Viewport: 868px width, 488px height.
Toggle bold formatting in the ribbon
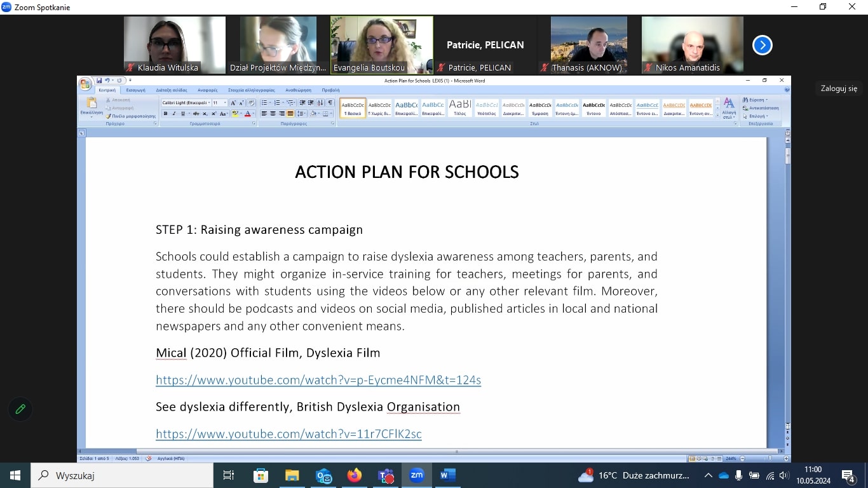point(165,114)
